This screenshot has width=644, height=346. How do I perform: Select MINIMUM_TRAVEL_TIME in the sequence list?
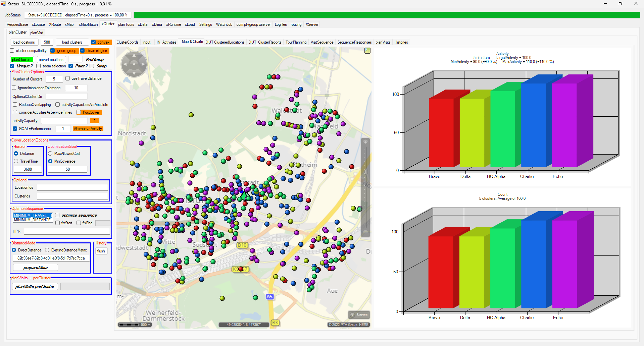coord(33,216)
